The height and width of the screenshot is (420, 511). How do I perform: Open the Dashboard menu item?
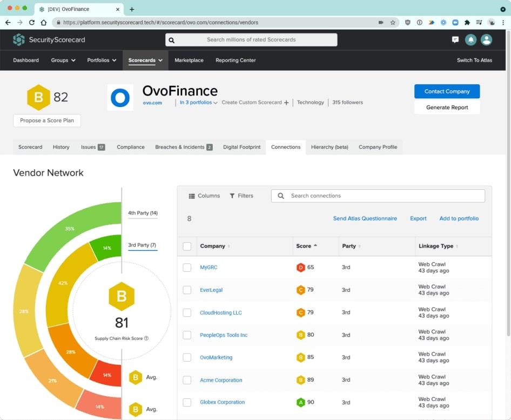[26, 61]
